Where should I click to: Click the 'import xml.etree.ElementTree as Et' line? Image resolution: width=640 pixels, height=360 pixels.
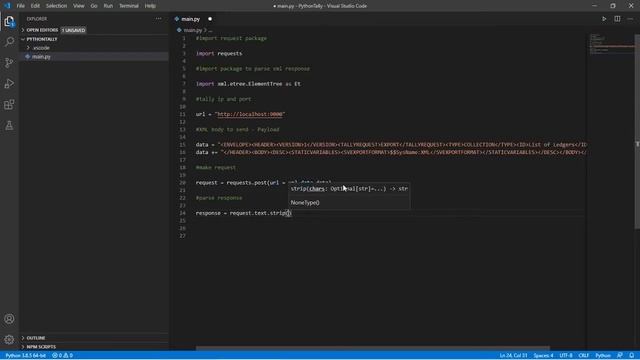coord(248,84)
